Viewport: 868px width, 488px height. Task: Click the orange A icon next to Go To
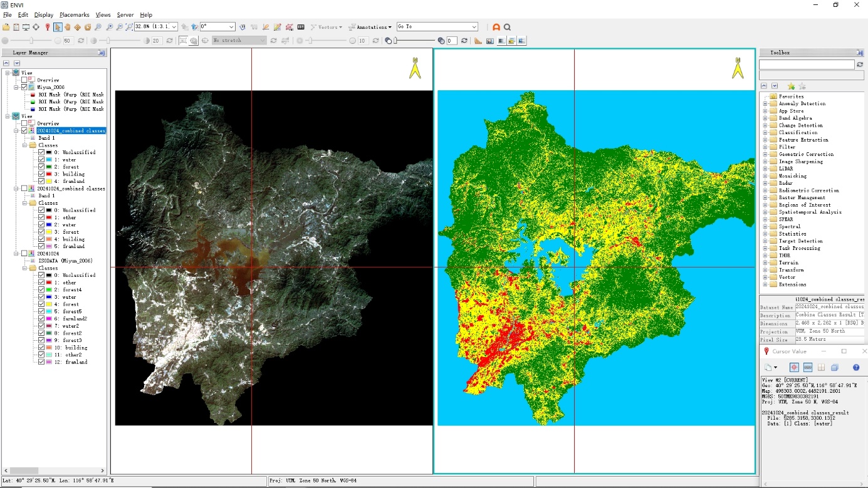pyautogui.click(x=496, y=27)
